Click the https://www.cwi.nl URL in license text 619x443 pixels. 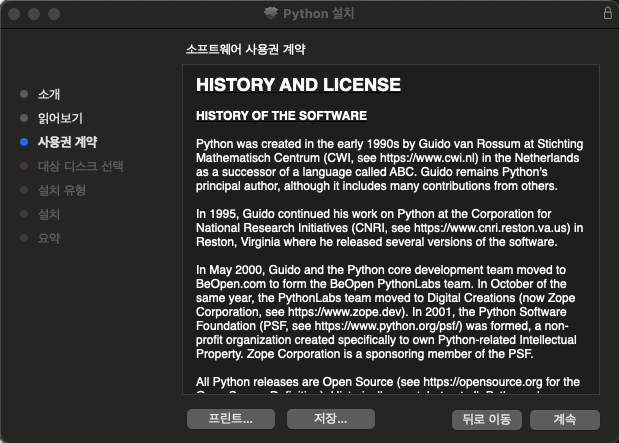(x=428, y=158)
